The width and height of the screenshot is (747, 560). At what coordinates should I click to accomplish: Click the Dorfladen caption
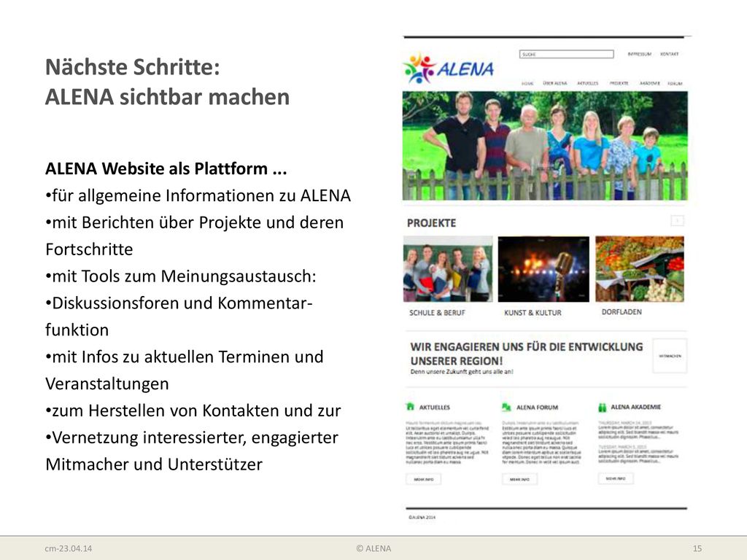622,312
